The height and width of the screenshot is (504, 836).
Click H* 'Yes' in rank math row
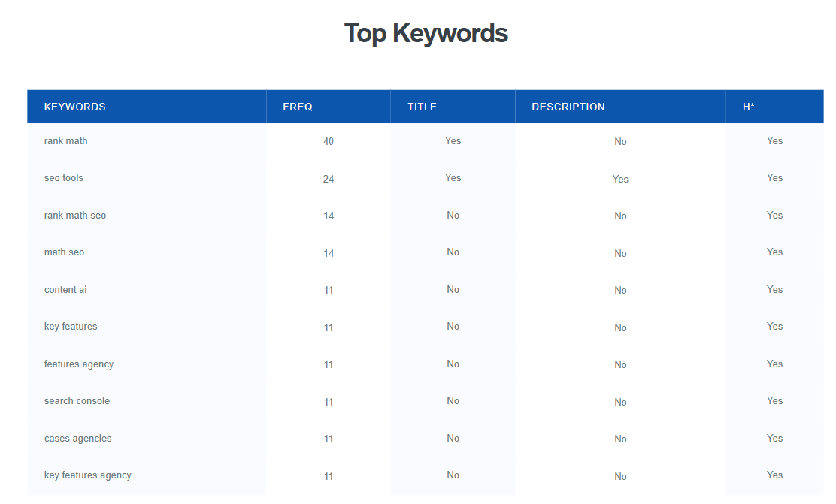(774, 140)
